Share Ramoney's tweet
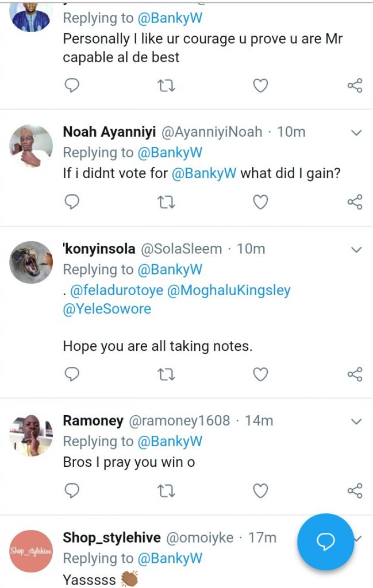The image size is (373, 588). click(355, 490)
